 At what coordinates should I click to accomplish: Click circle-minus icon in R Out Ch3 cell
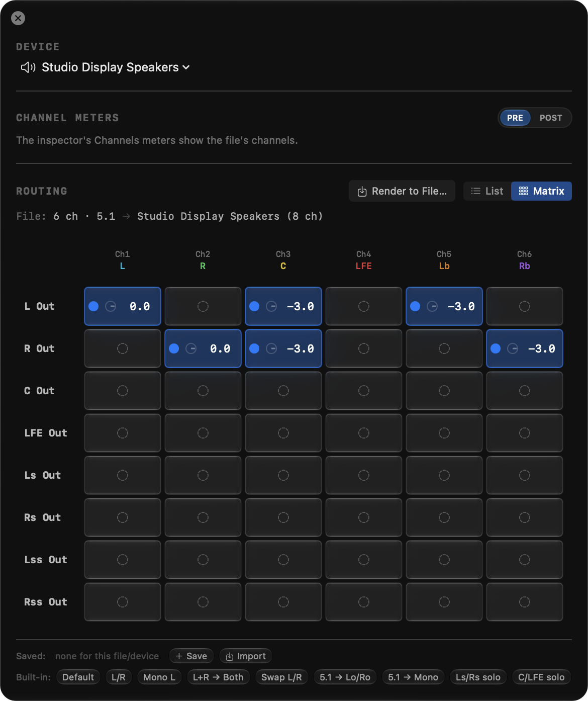click(271, 348)
